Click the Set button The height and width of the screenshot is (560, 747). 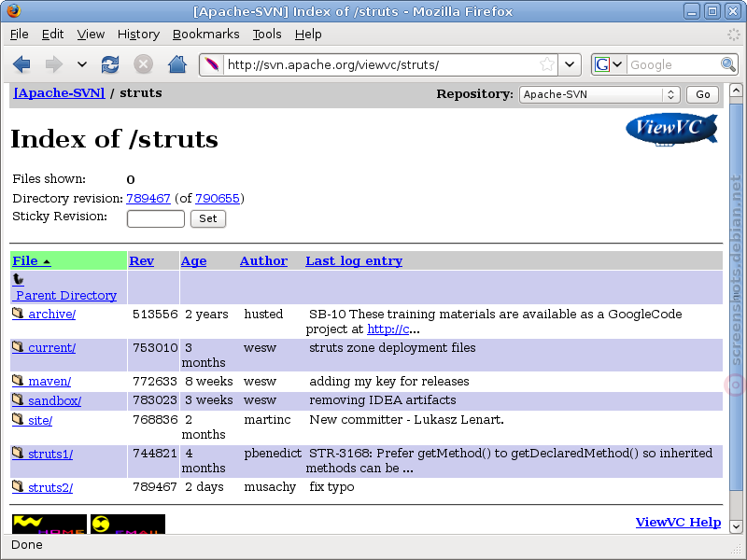point(207,218)
